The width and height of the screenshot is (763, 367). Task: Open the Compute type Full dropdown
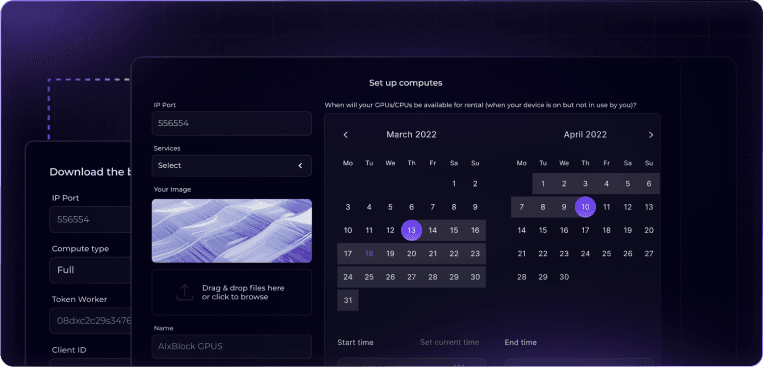point(90,270)
